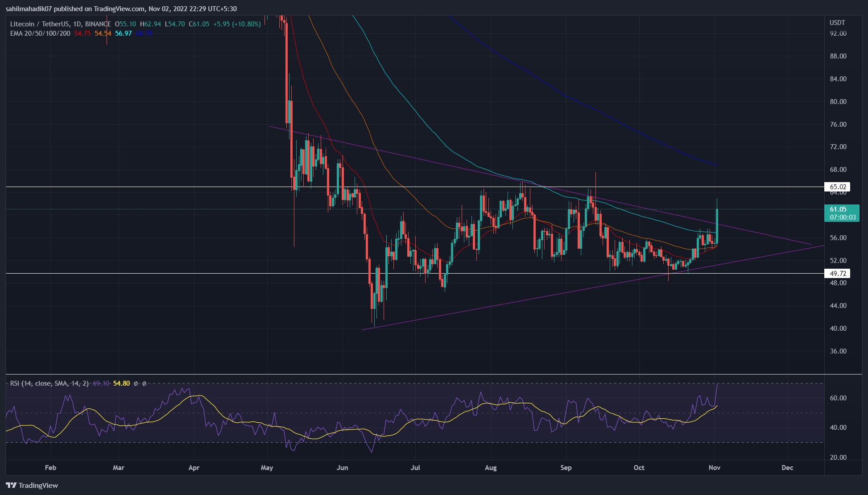Click the 92.00 label on the price scale

point(838,33)
